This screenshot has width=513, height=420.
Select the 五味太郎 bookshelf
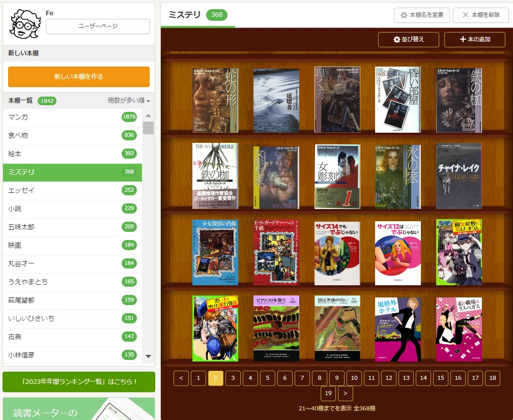[73, 227]
